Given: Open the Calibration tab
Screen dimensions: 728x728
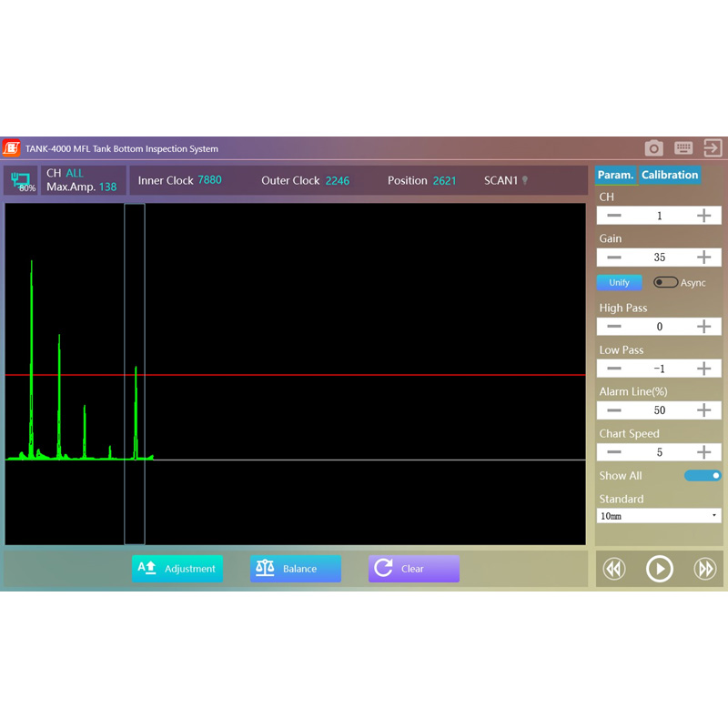Looking at the screenshot, I should 670,175.
